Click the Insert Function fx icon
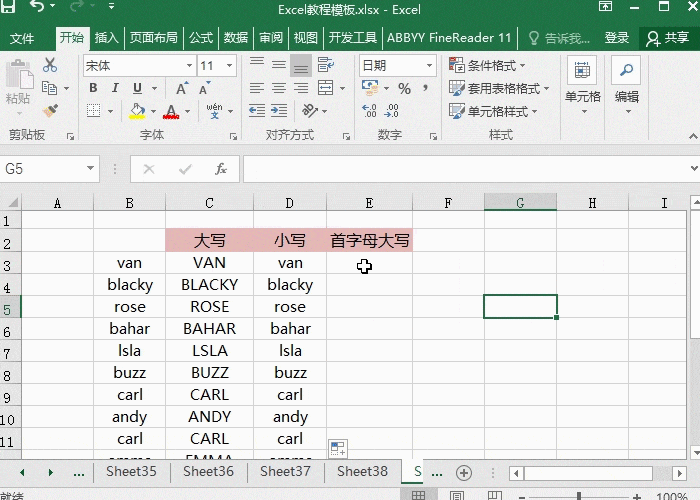700x500 pixels. (221, 169)
